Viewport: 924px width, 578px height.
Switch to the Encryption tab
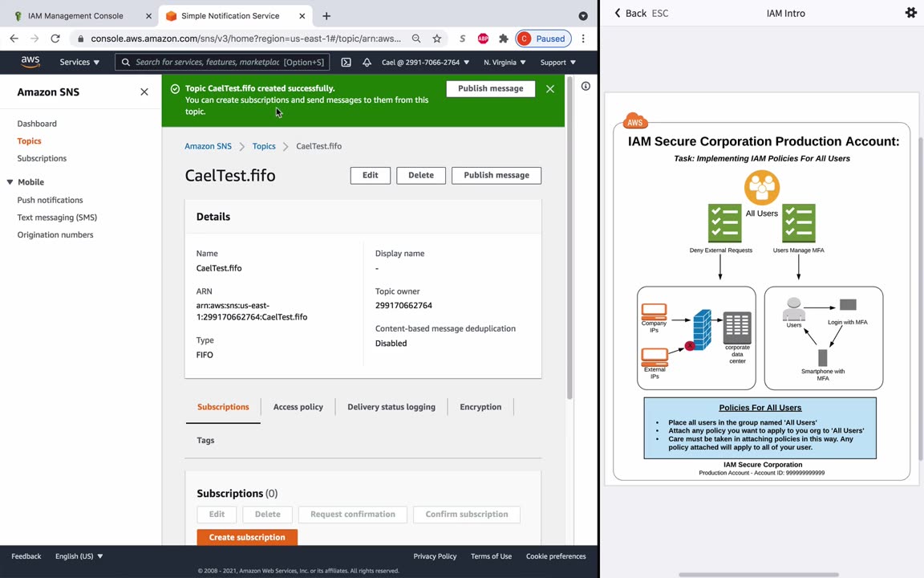[480, 407]
